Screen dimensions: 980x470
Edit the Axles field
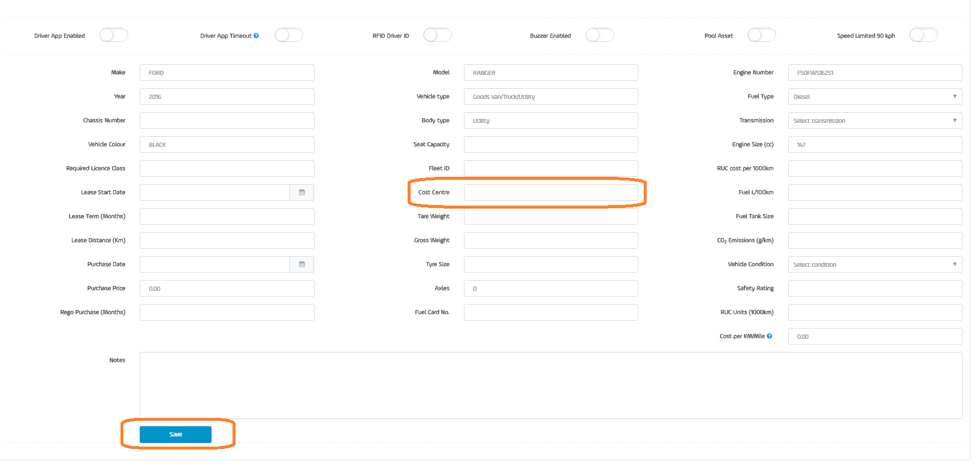(x=551, y=288)
